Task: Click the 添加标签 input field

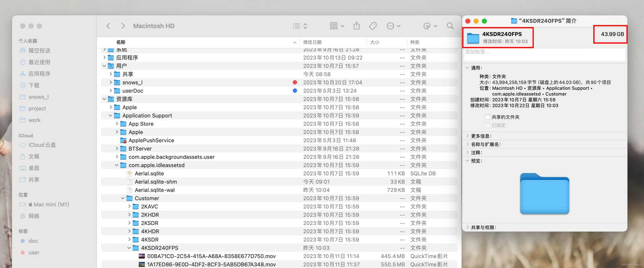Action: click(543, 52)
